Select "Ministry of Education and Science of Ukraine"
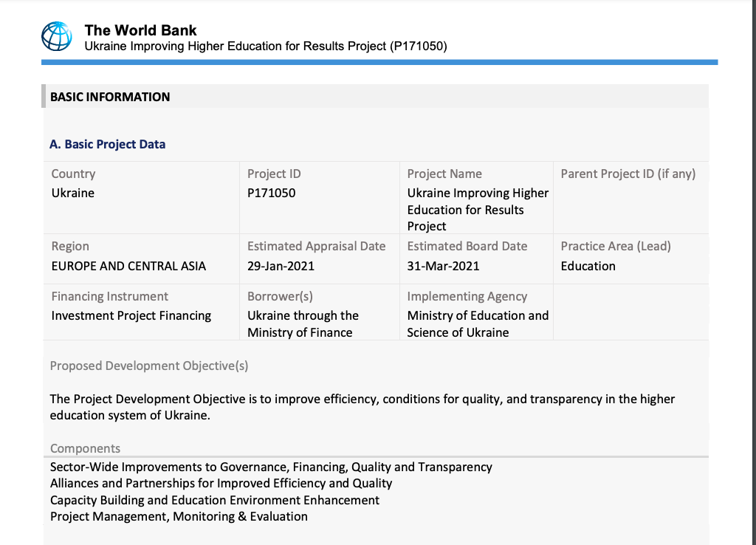This screenshot has height=545, width=756. pos(478,324)
